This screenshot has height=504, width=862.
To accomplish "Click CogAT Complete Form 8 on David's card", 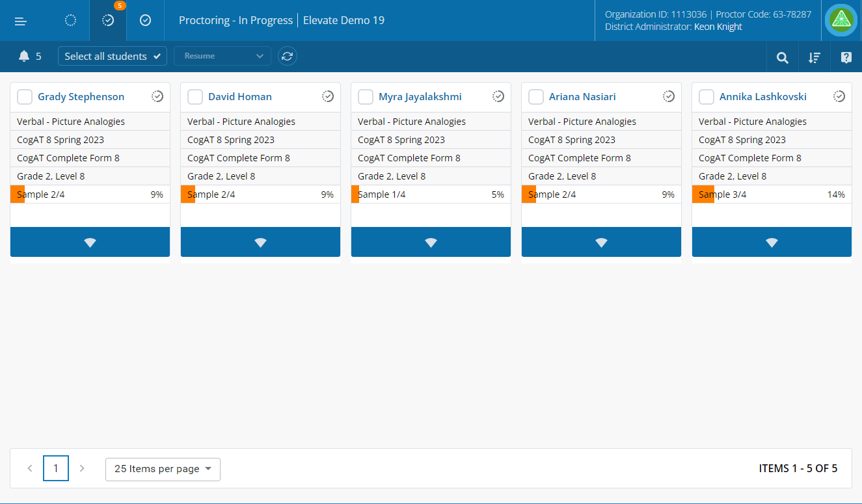I will coord(239,158).
